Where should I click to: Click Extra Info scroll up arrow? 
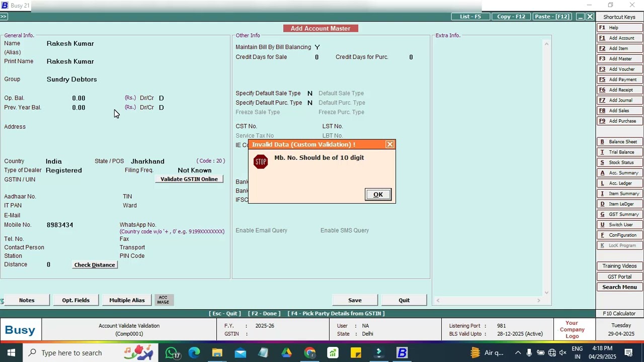point(546,44)
